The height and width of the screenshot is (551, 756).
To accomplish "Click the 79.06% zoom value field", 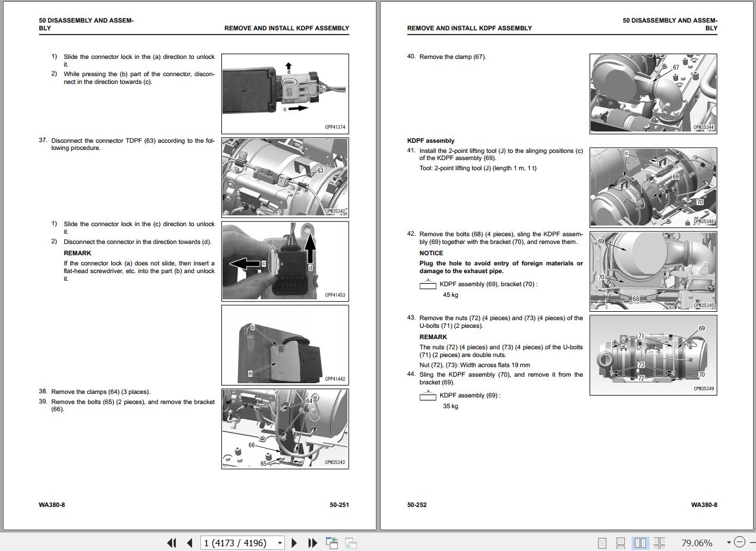I will (697, 543).
